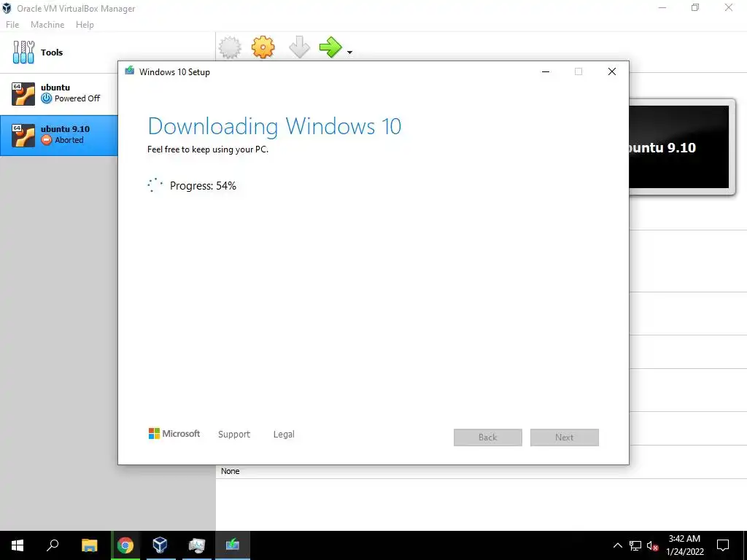747x560 pixels.
Task: Switch to Google Chrome in the taskbar
Action: [x=125, y=545]
